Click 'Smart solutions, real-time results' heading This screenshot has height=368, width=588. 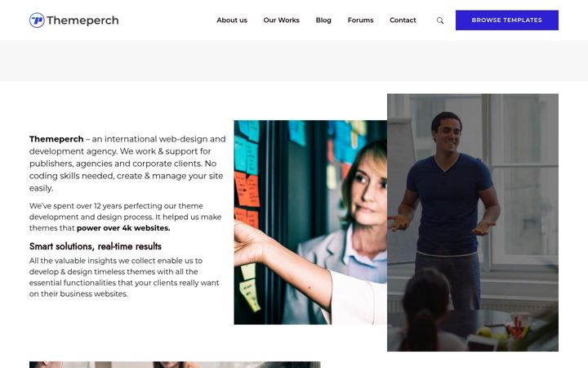96,246
